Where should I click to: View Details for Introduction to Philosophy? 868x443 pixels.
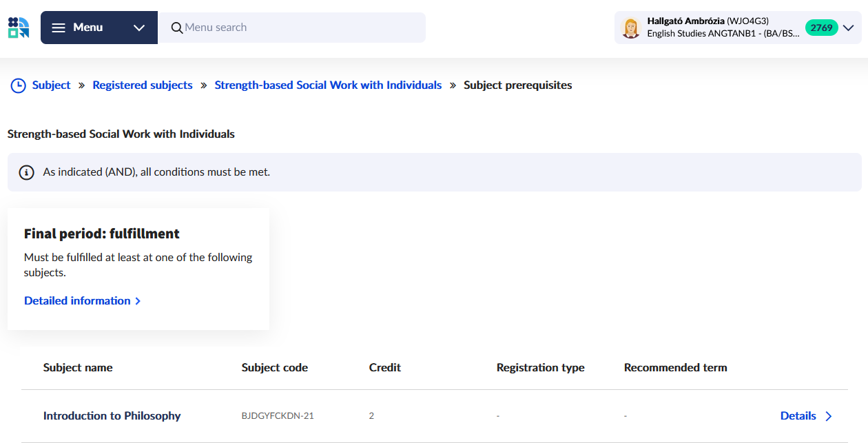798,416
